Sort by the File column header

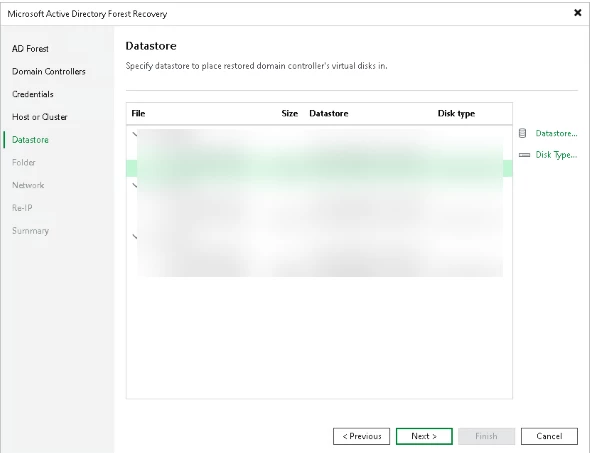138,114
